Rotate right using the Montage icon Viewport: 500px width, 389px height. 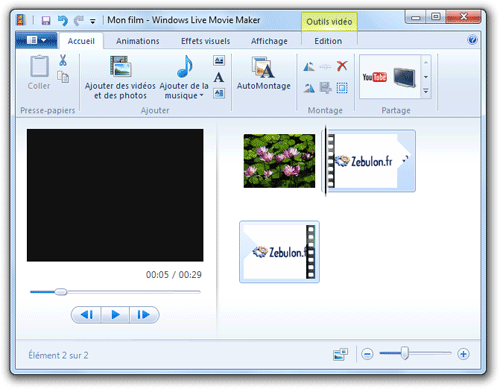click(309, 88)
